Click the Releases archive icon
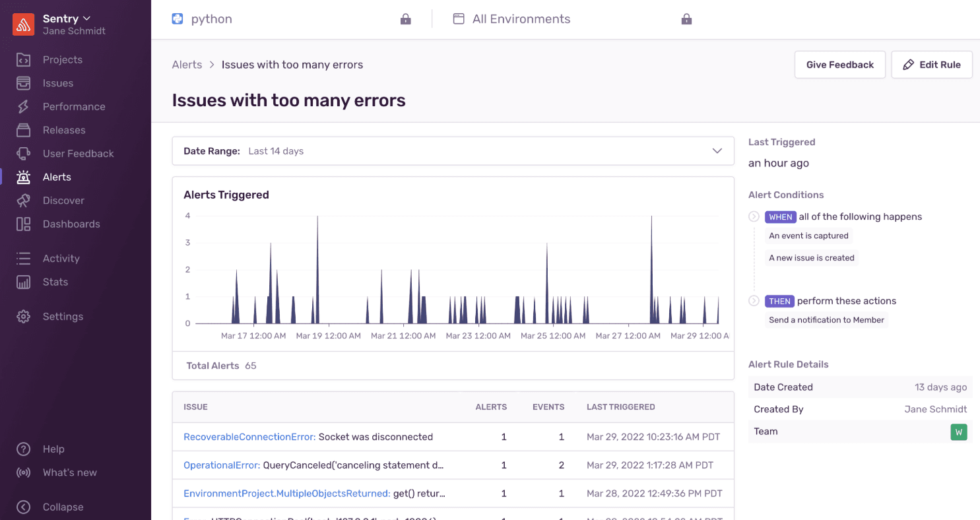The image size is (980, 520). coord(24,130)
